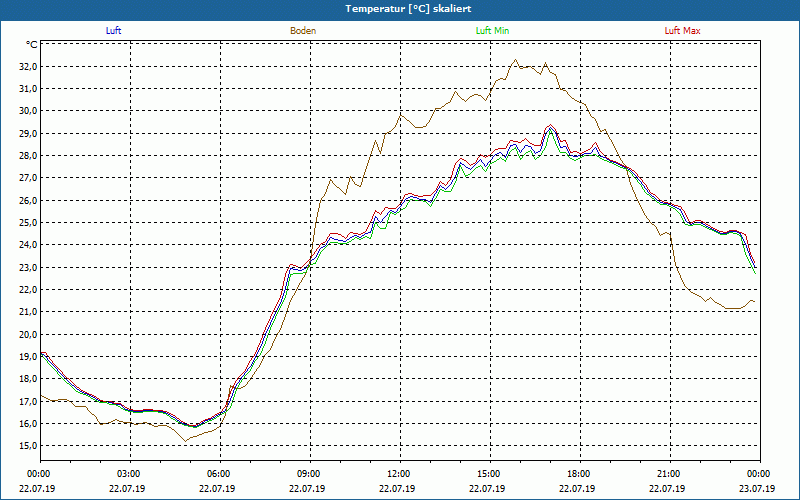Click the 28,0 y-axis label
The height and width of the screenshot is (500, 800).
(28, 156)
